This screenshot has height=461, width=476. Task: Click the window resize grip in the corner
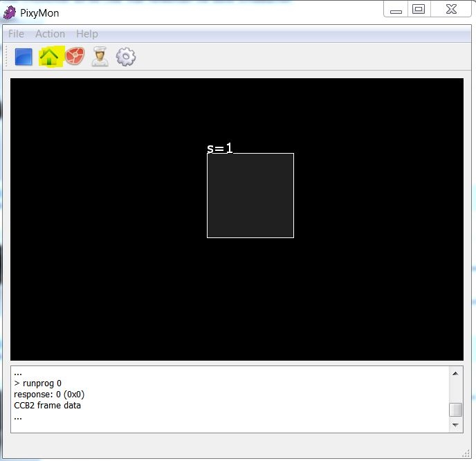pyautogui.click(x=466, y=453)
